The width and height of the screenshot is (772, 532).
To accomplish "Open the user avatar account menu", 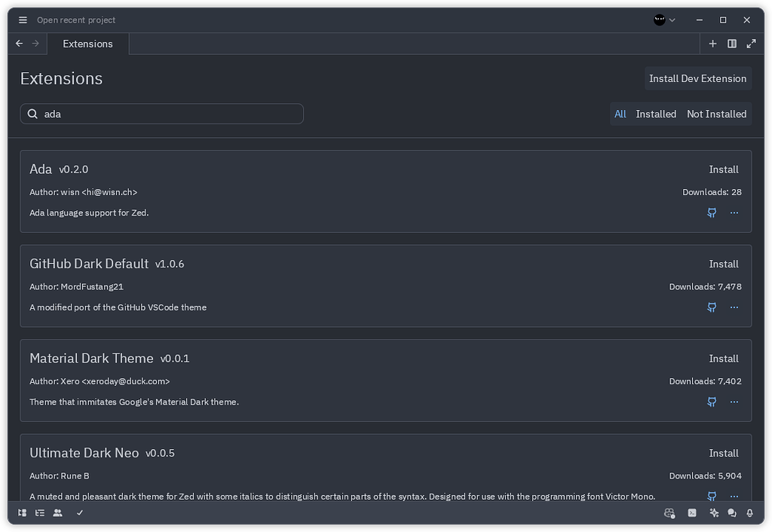I will (664, 20).
